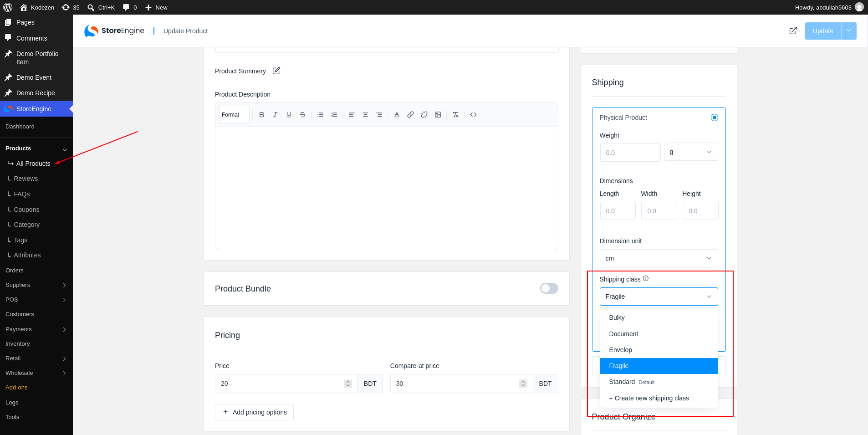Viewport: 868px width, 435px height.
Task: Select Physical Product radio button
Action: 715,118
